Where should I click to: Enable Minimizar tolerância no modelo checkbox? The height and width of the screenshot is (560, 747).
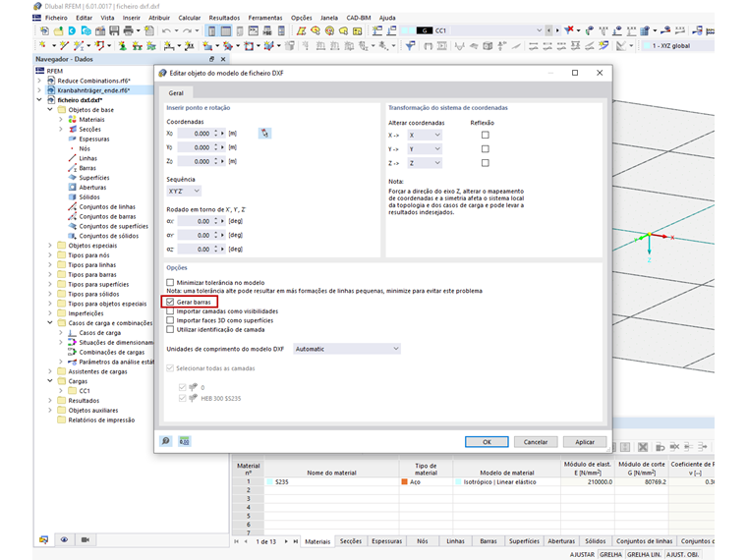(170, 282)
